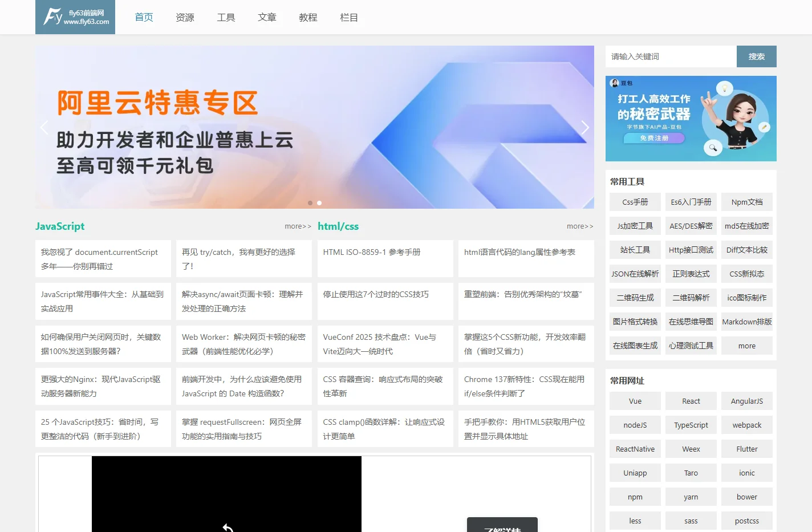Open the 资源 nav menu

pos(185,17)
